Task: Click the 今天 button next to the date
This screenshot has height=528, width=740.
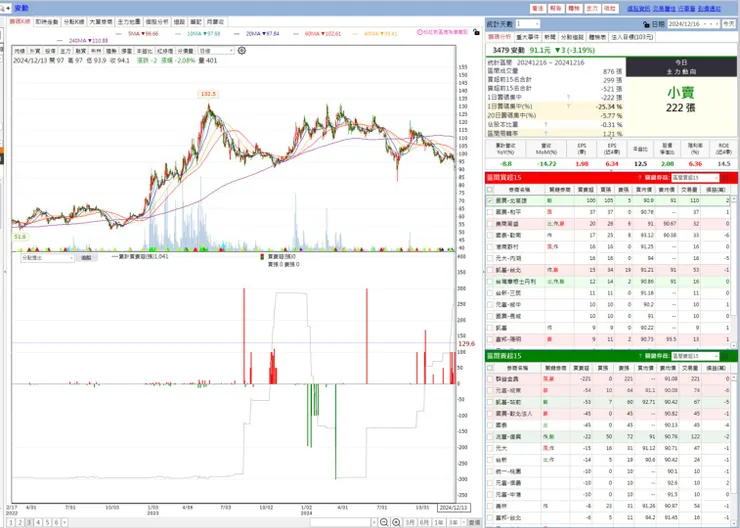Action: [729, 24]
